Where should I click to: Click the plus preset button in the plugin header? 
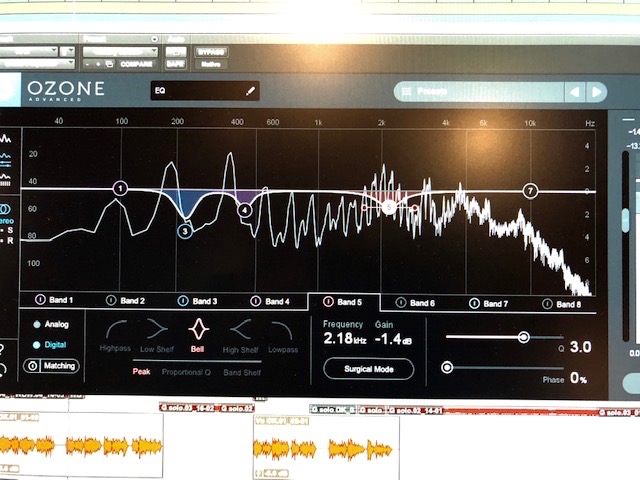tap(98, 64)
